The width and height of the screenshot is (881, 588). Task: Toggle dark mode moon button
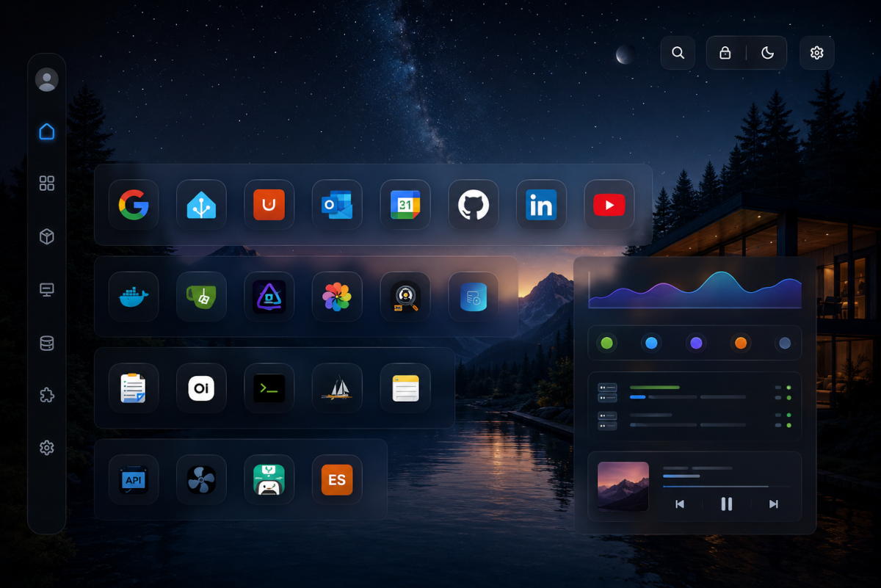[767, 53]
